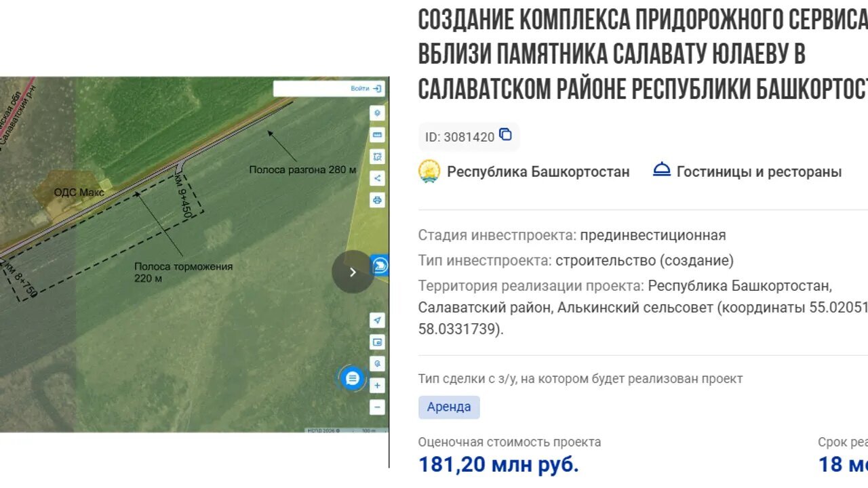
Task: Activate the area search tool on map
Action: pyautogui.click(x=377, y=157)
